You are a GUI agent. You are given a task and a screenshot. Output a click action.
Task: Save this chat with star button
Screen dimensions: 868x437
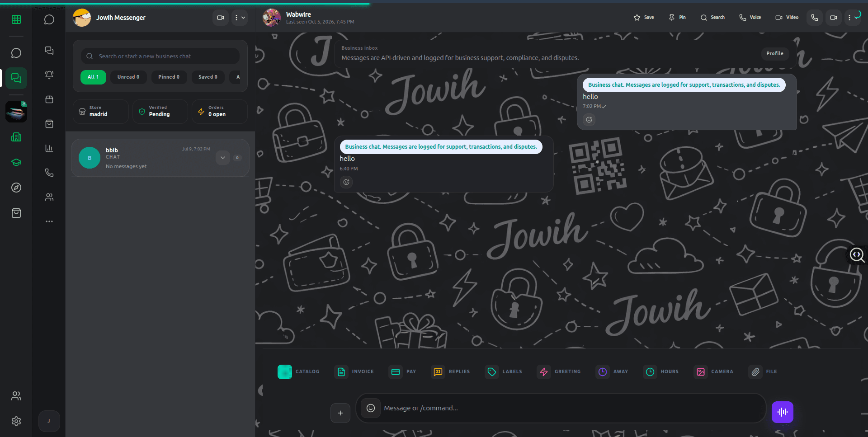644,18
